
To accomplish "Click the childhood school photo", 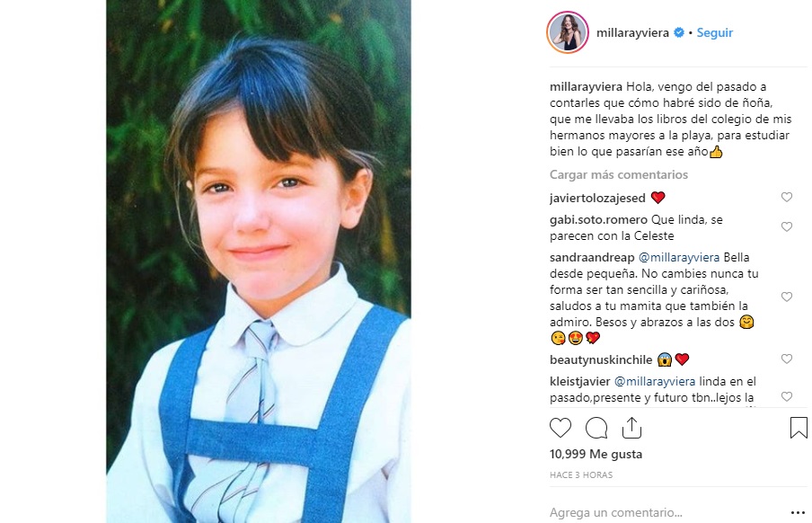I will coord(259,261).
